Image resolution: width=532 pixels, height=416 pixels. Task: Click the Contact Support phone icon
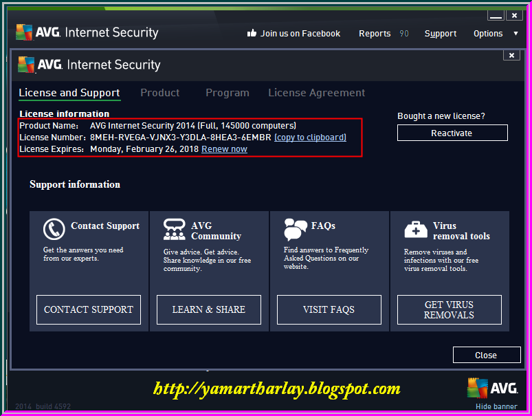pyautogui.click(x=54, y=229)
